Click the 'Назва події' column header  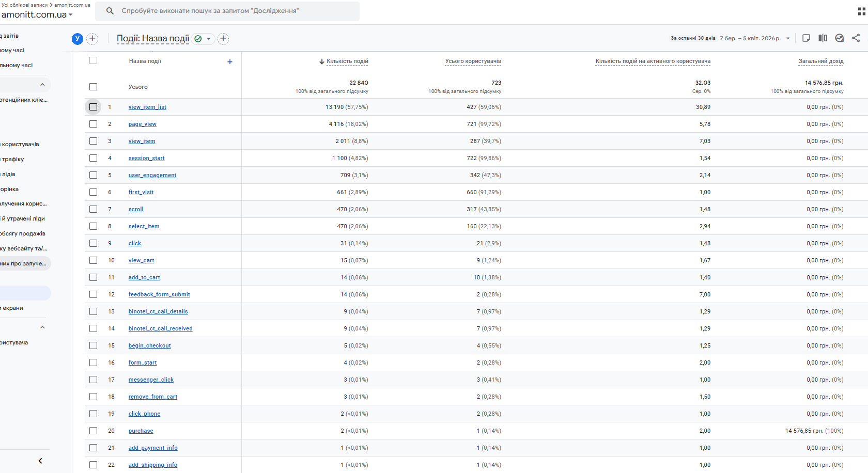coord(145,61)
